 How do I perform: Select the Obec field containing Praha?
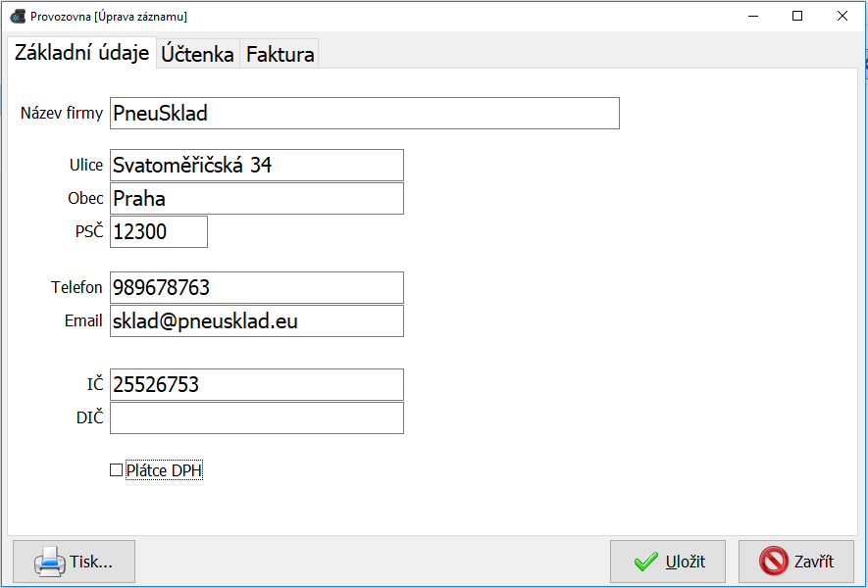(x=257, y=199)
